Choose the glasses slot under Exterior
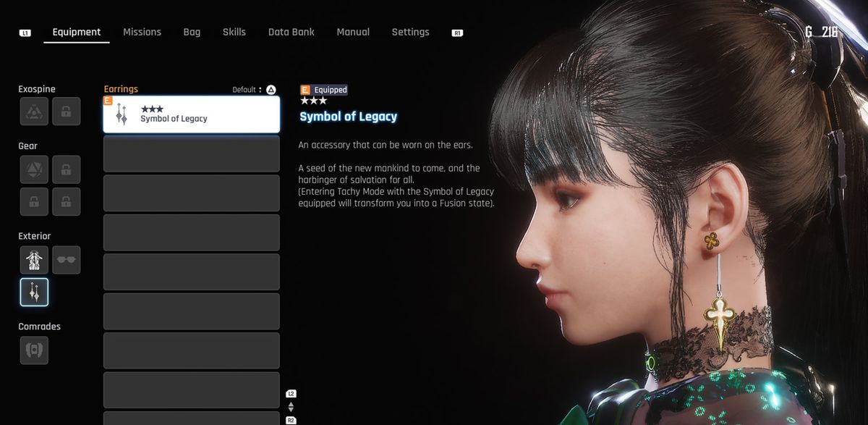 pyautogui.click(x=66, y=260)
